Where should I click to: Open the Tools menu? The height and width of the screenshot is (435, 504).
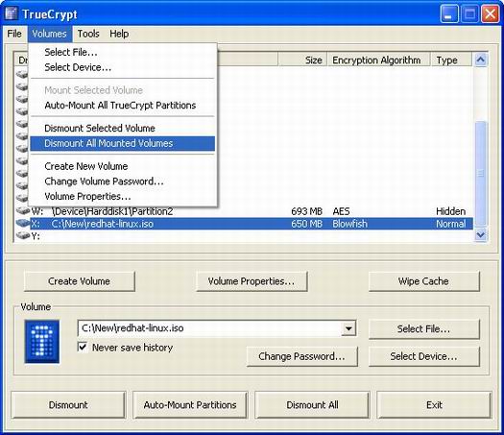click(x=88, y=34)
